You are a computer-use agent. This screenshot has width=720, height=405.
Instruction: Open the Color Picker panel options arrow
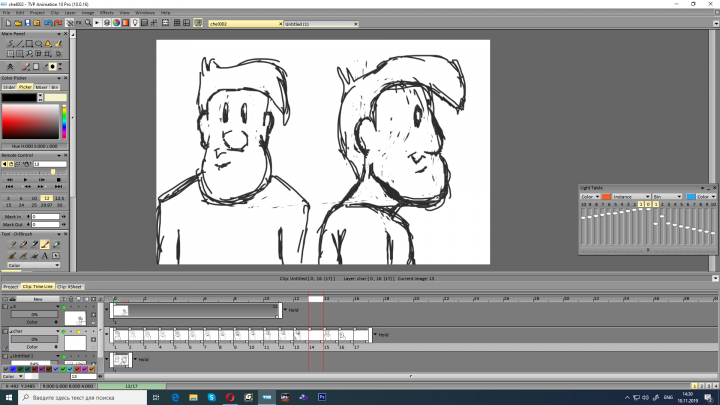point(59,78)
